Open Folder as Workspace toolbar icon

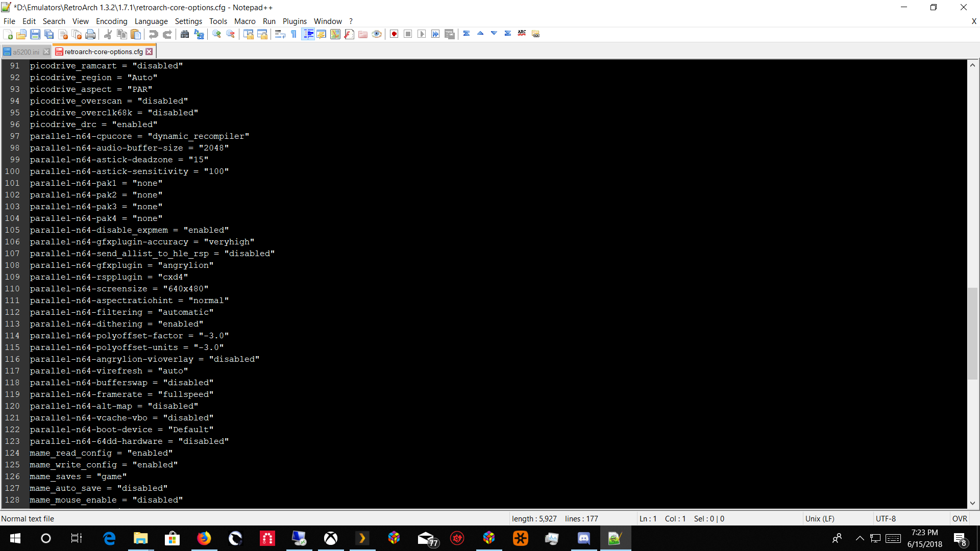coord(362,34)
